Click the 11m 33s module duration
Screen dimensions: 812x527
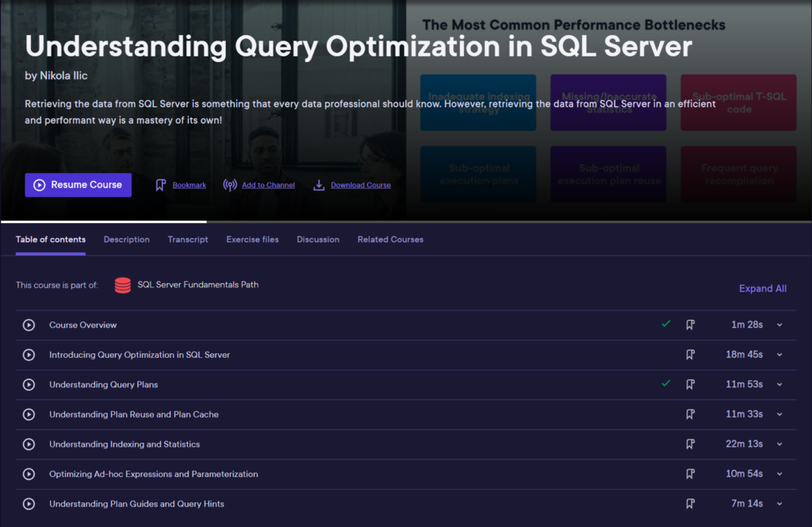coord(744,414)
